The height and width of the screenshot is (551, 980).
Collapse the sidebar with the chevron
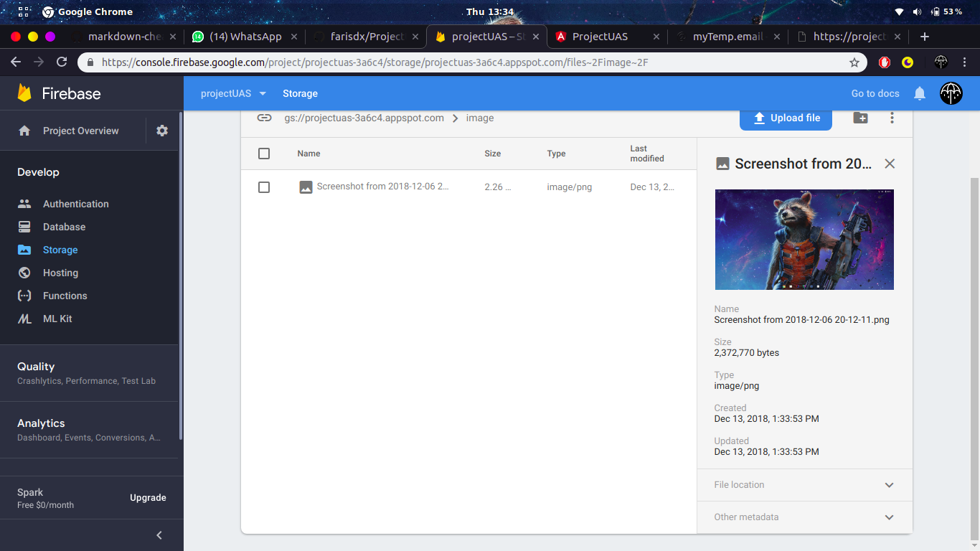[159, 535]
